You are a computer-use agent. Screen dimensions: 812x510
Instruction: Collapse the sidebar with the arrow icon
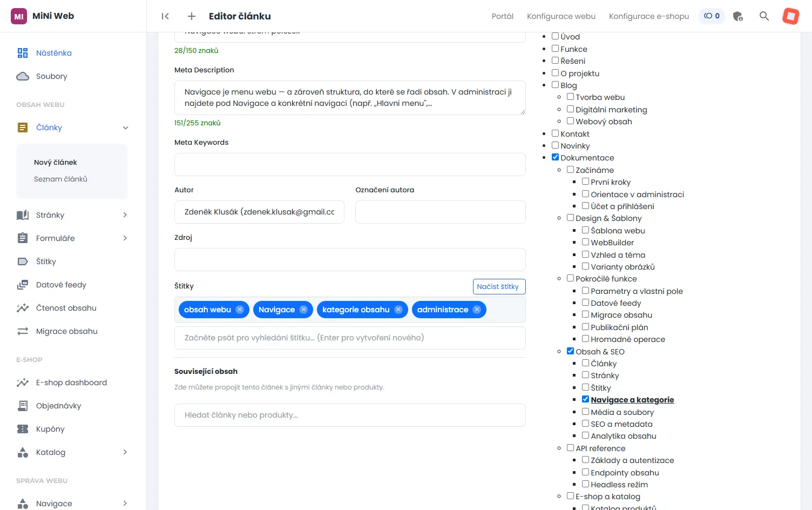click(165, 16)
